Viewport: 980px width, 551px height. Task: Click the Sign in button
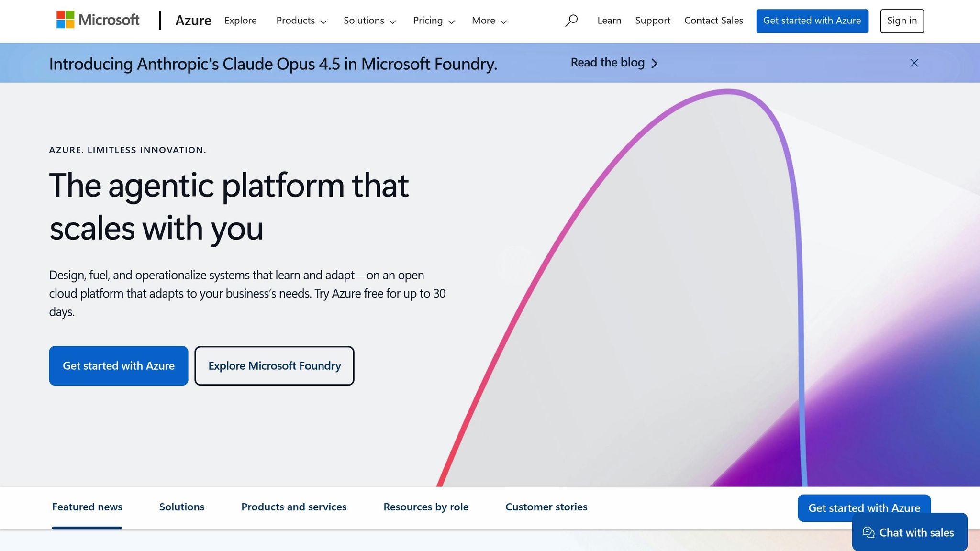[x=902, y=21]
